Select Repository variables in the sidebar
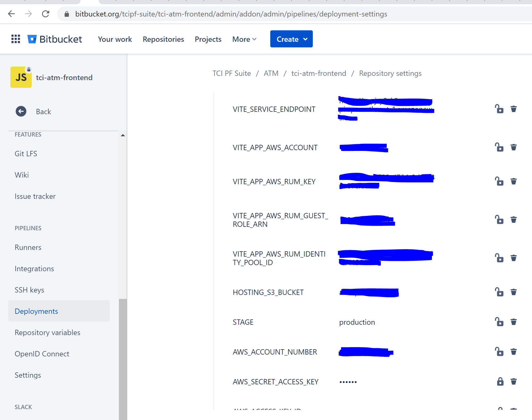The image size is (532, 420). (47, 332)
